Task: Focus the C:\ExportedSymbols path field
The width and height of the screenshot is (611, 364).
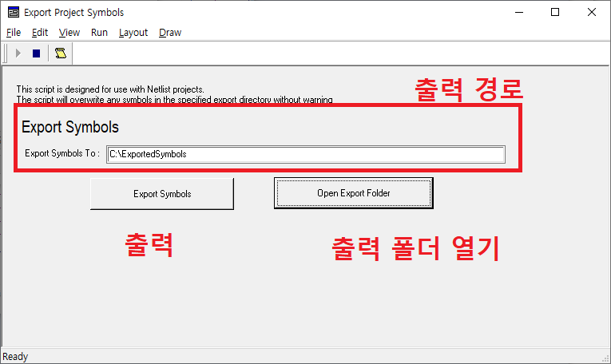Action: [x=306, y=154]
